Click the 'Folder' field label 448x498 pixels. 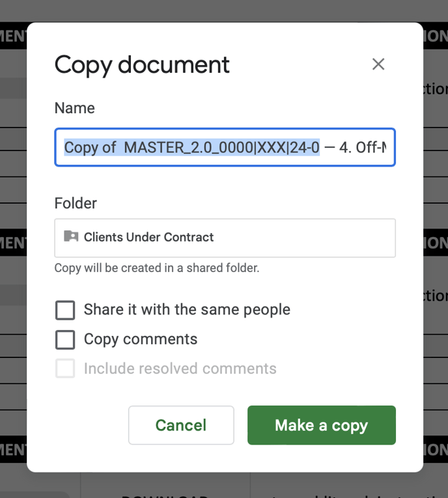pyautogui.click(x=76, y=203)
